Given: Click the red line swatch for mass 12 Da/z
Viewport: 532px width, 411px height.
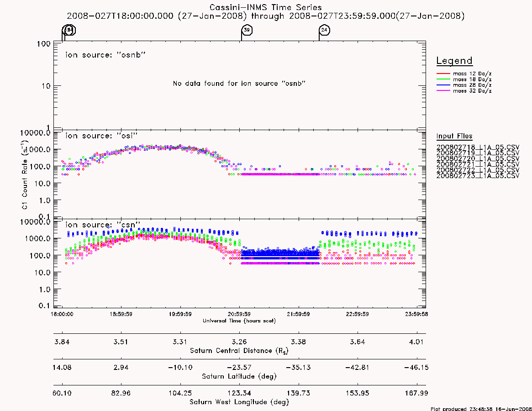Looking at the screenshot, I should click(x=443, y=74).
